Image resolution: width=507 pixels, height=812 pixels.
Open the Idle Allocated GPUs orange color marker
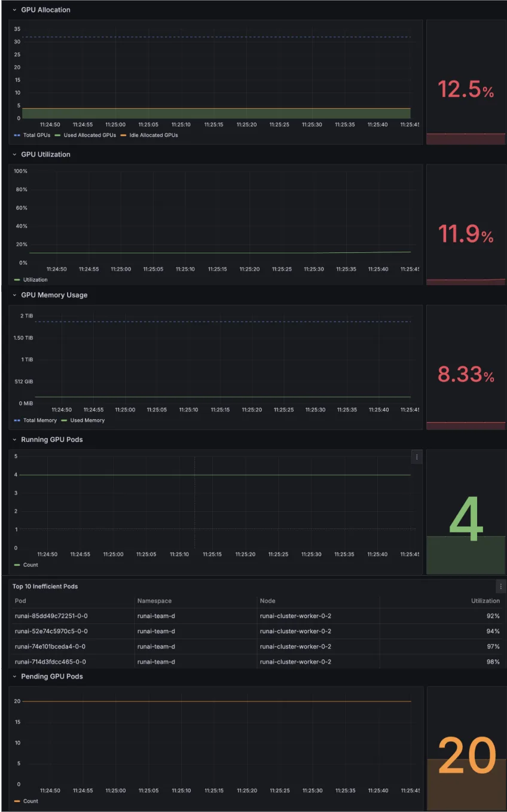123,135
